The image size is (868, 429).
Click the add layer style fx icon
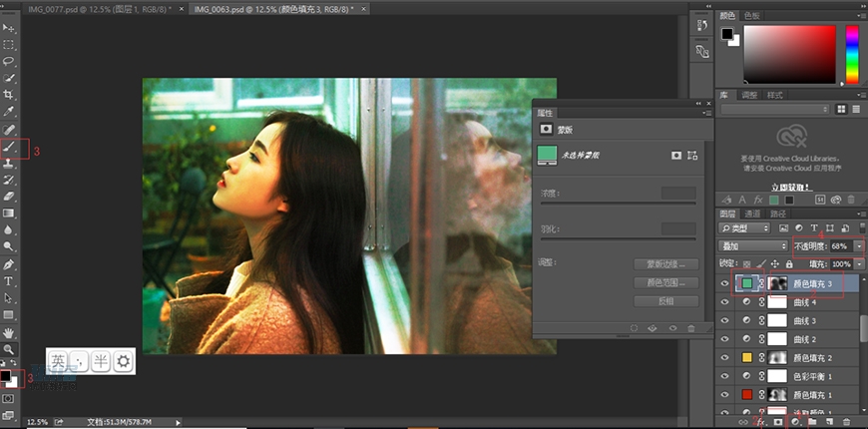pyautogui.click(x=759, y=422)
